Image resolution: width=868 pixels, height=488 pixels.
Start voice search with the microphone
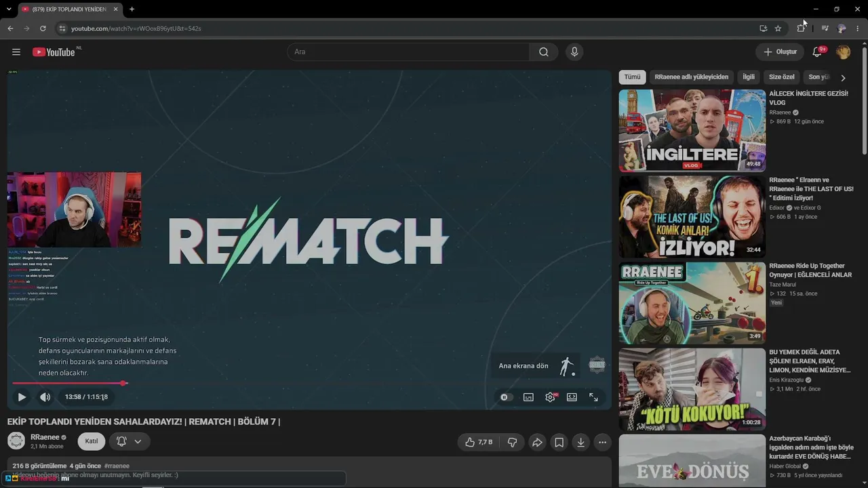[x=574, y=52]
